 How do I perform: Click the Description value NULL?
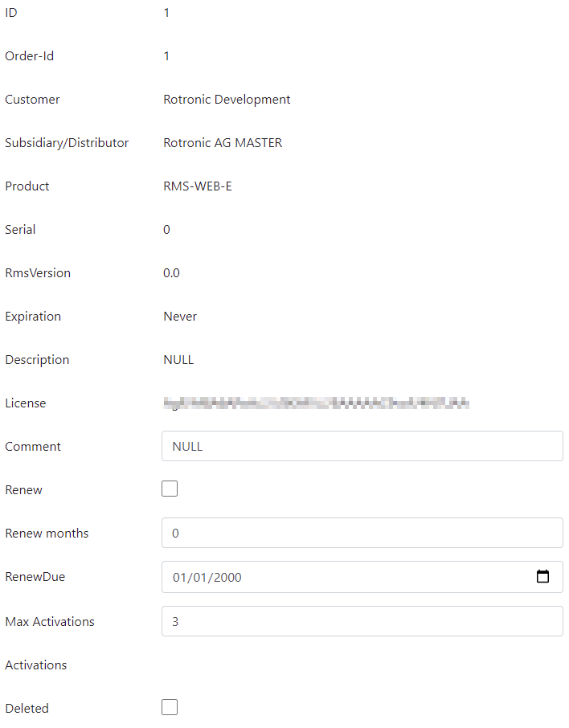178,360
